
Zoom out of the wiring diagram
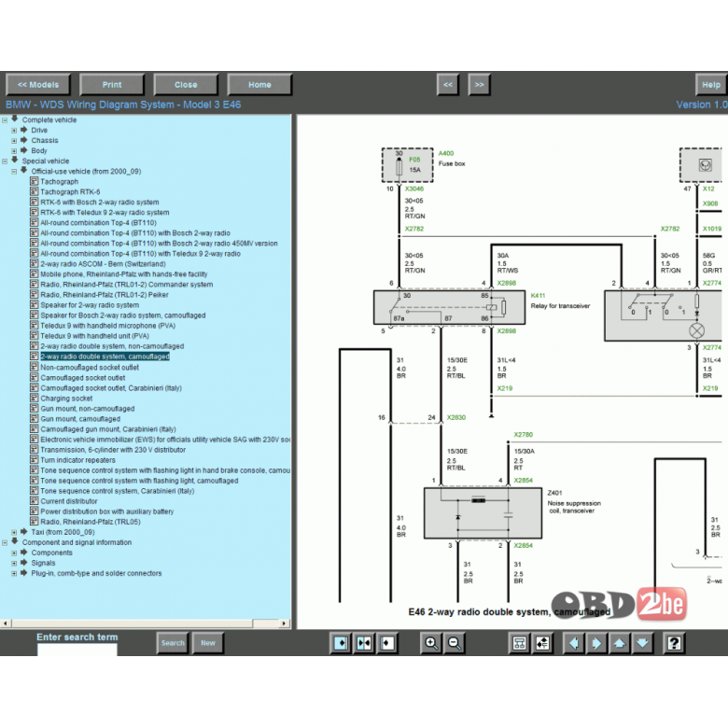click(x=455, y=643)
